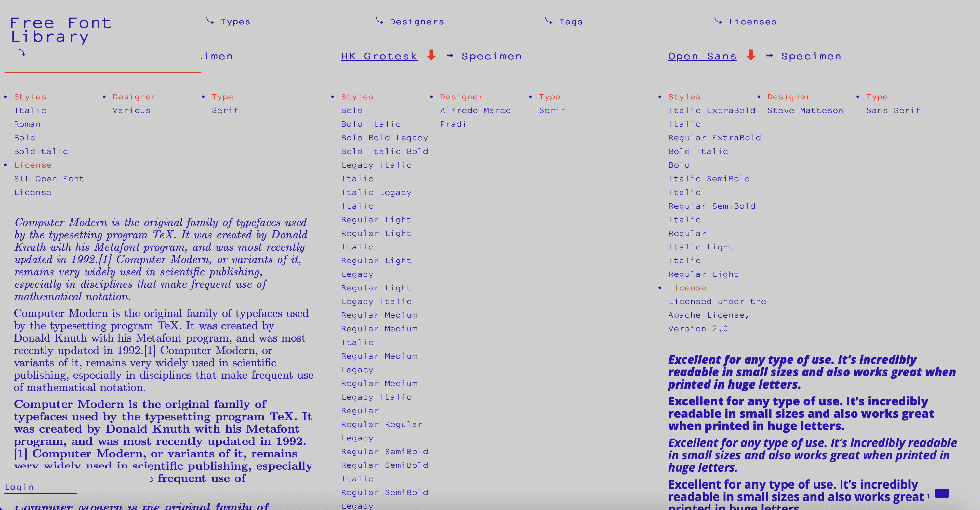Click the blue square button at bottom right
This screenshot has width=980, height=510.
[x=942, y=493]
